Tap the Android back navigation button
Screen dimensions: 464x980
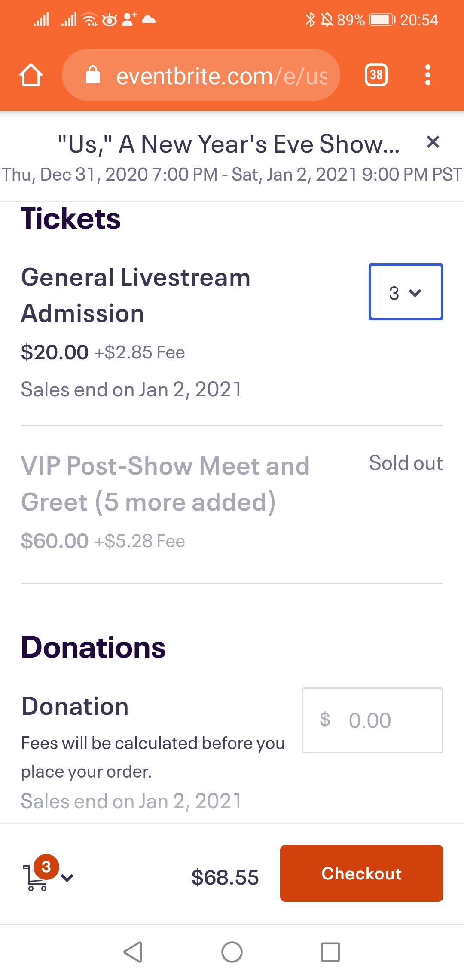coord(133,952)
